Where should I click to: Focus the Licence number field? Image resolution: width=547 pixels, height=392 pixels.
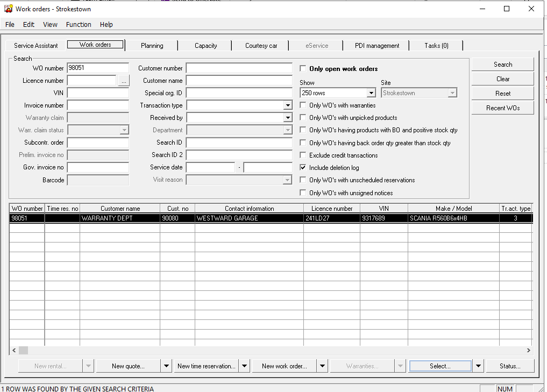click(92, 81)
